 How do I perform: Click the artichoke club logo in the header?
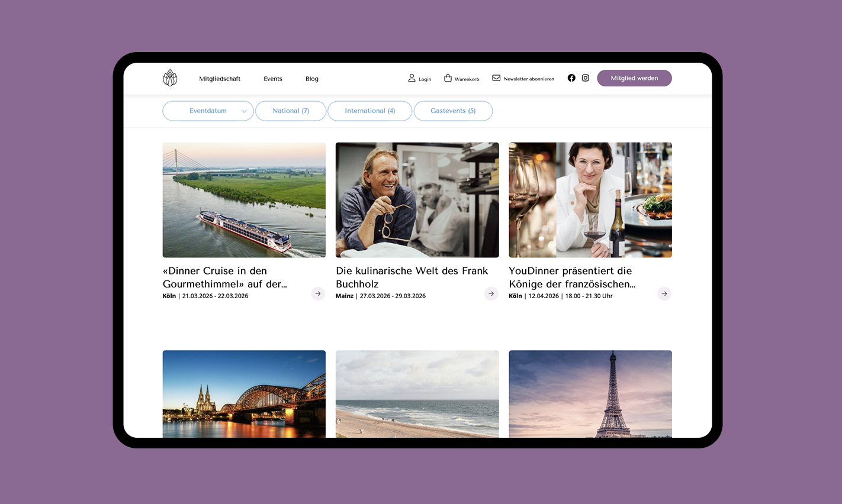[x=170, y=77]
